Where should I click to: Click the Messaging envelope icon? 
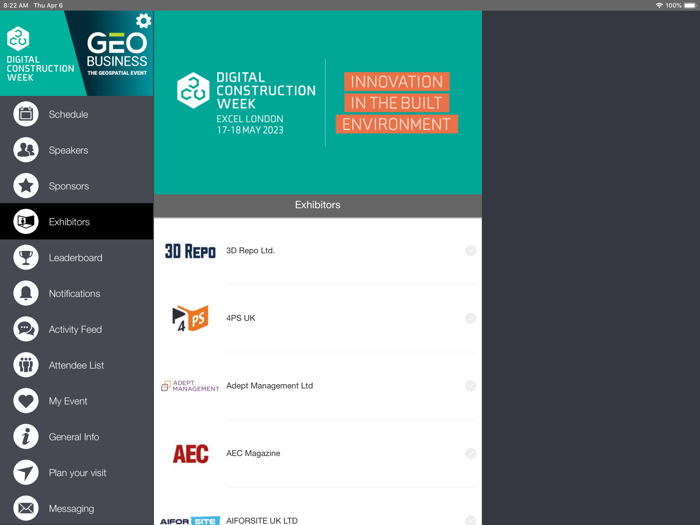26,508
